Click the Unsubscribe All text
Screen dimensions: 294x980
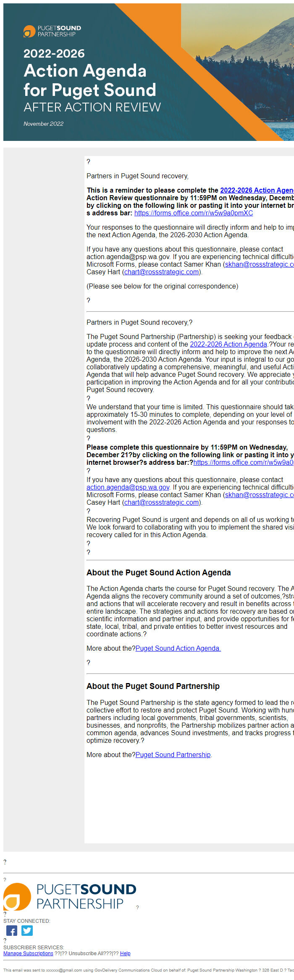click(86, 954)
